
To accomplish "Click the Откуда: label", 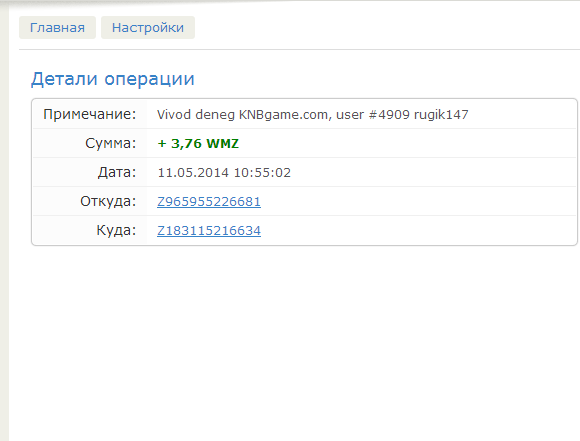I will point(108,201).
